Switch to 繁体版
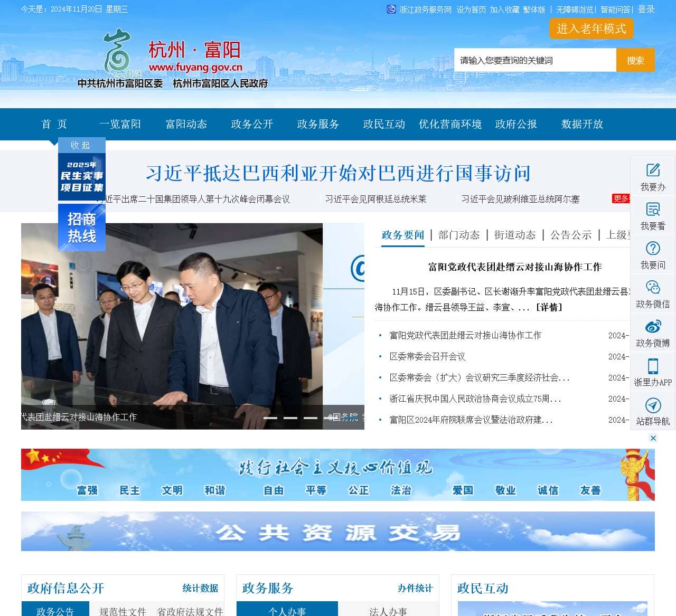This screenshot has height=616, width=676. tap(534, 10)
